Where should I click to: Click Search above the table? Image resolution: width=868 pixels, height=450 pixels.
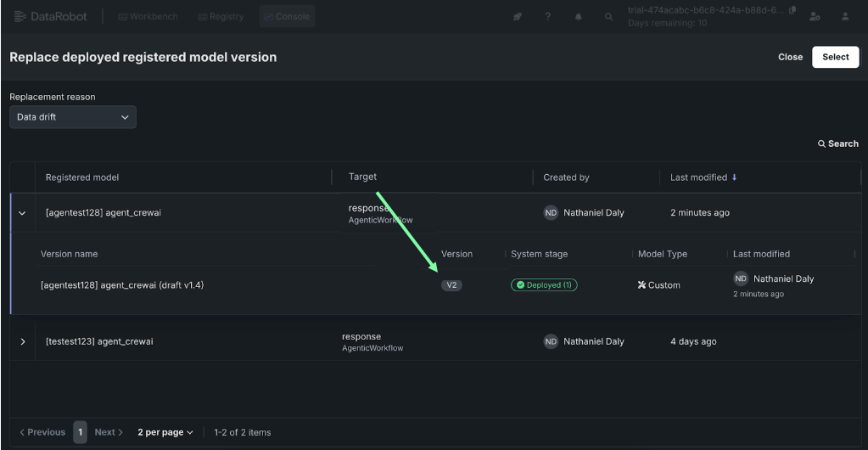pyautogui.click(x=837, y=143)
